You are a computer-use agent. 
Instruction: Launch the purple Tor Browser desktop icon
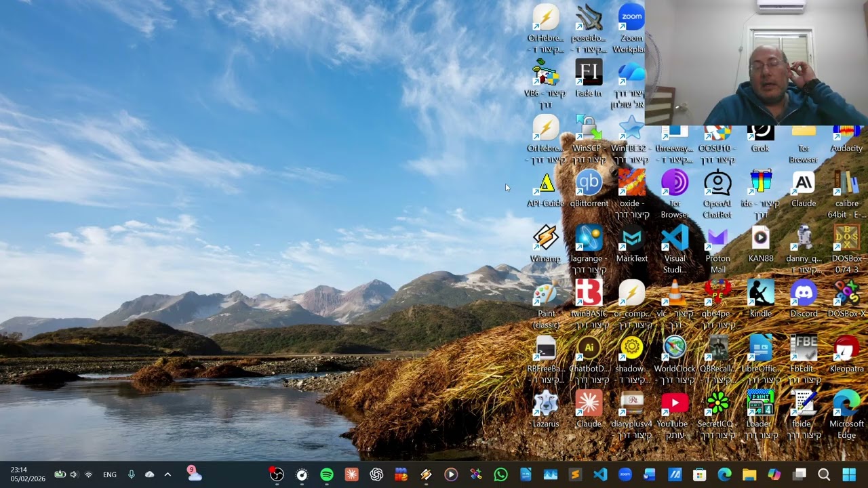[x=675, y=194]
